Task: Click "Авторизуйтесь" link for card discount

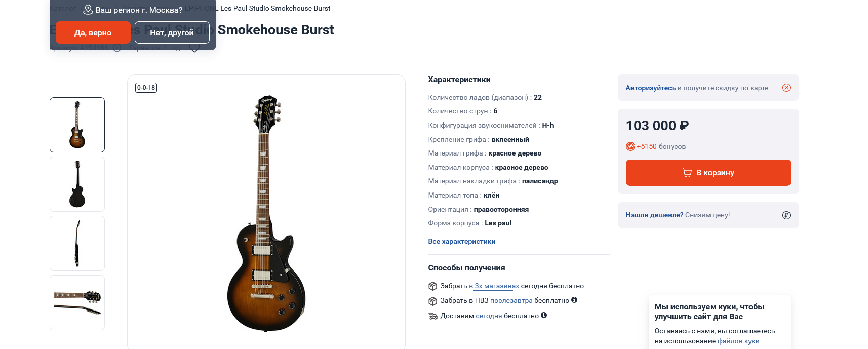Action: (650, 88)
